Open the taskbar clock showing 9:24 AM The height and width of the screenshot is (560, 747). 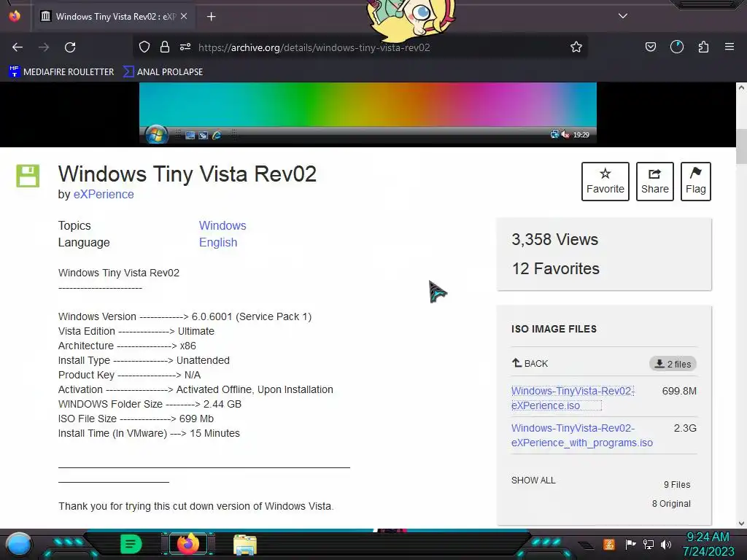708,544
